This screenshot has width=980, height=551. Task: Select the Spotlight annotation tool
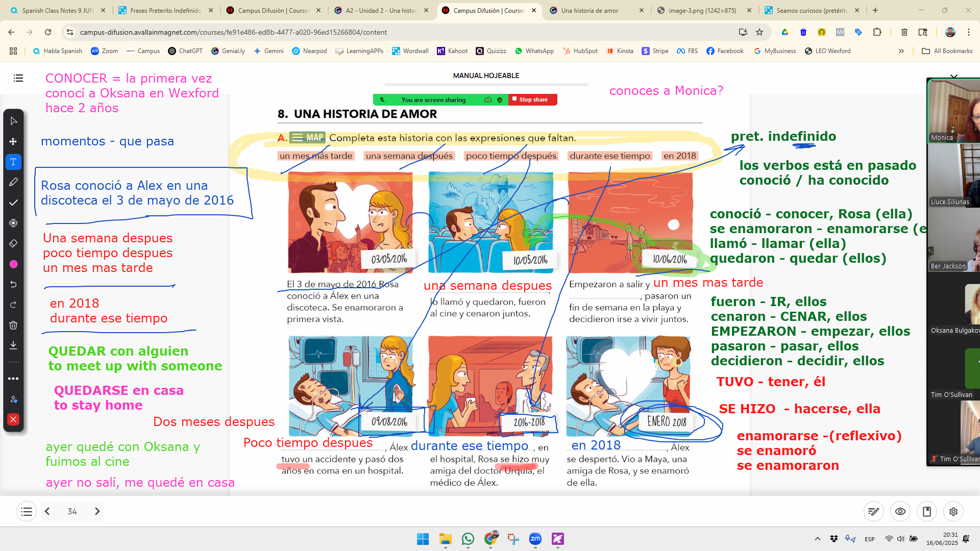point(14,223)
